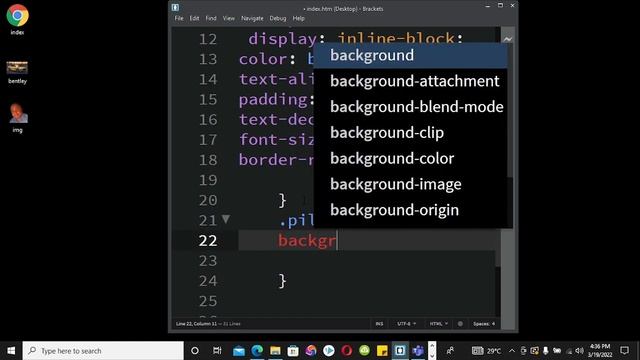Select the bentley image file on the desktop

coord(17,73)
